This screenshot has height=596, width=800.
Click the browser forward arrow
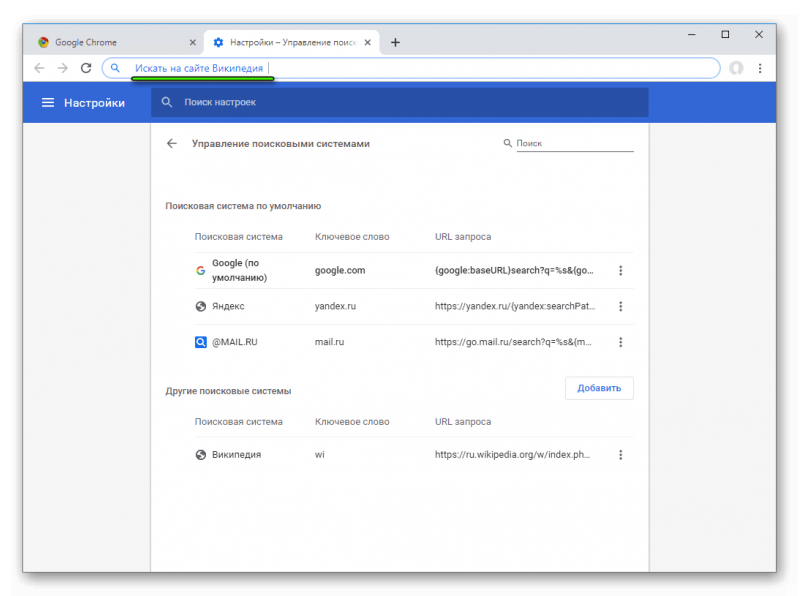tap(63, 68)
